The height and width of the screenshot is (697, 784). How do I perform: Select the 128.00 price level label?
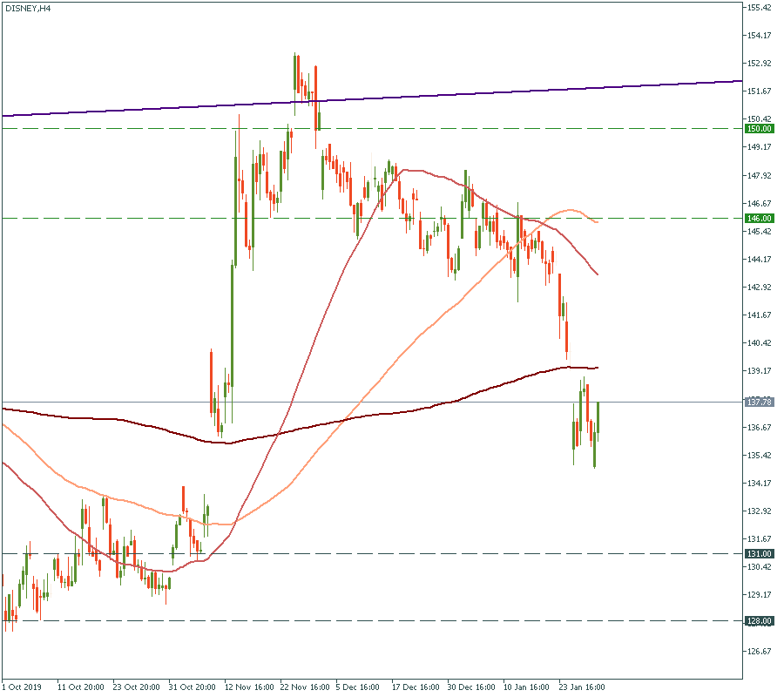(x=760, y=621)
